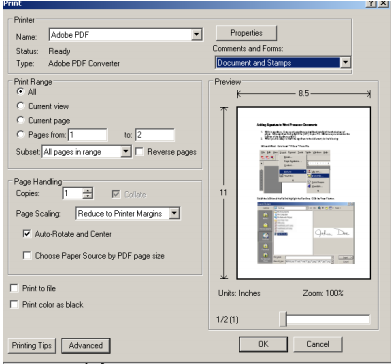Click the 11 height dimension label
Screen dimensions: 391x364
point(223,193)
